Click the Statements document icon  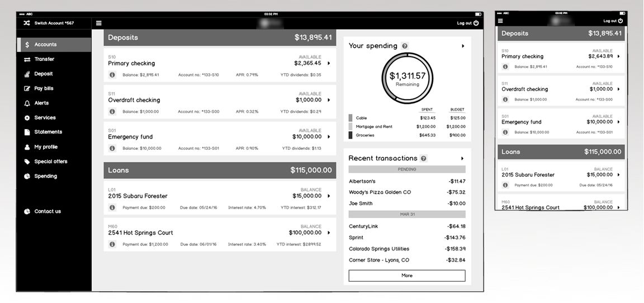pyautogui.click(x=27, y=132)
